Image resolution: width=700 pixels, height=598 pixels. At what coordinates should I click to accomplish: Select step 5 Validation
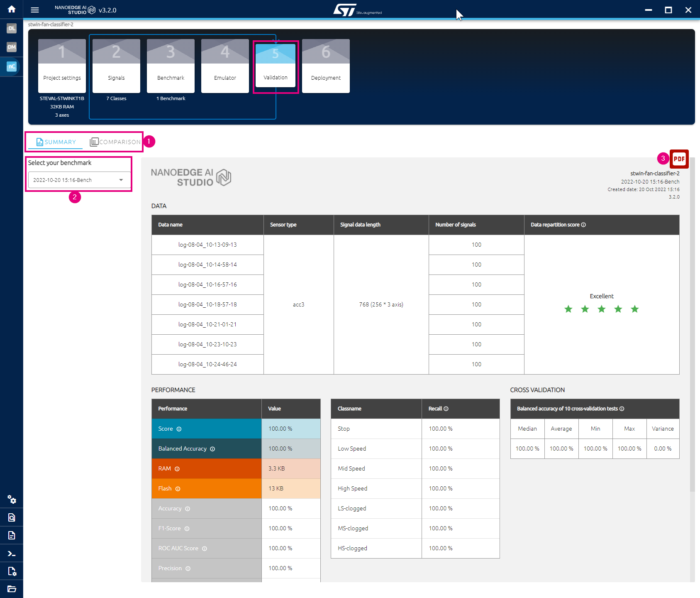(x=276, y=66)
